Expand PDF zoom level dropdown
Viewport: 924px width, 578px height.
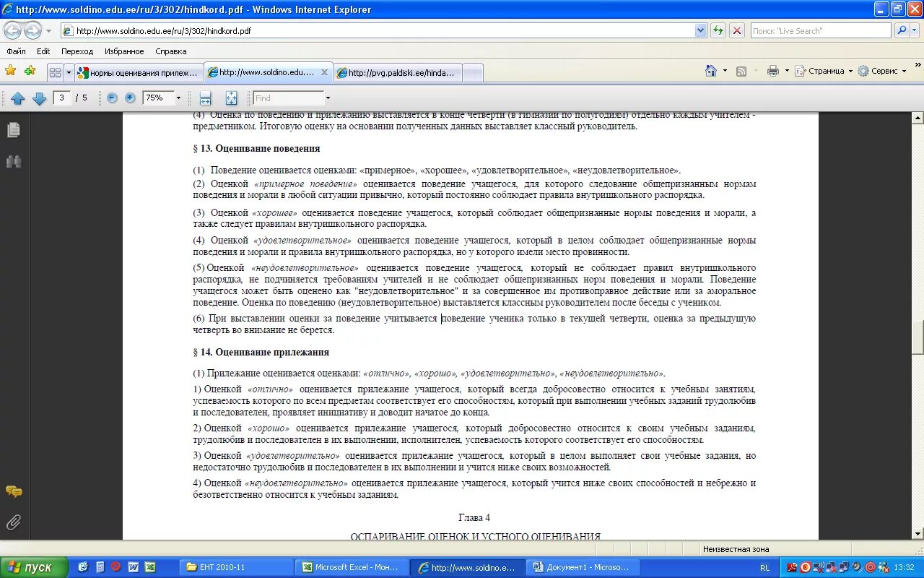[x=179, y=98]
